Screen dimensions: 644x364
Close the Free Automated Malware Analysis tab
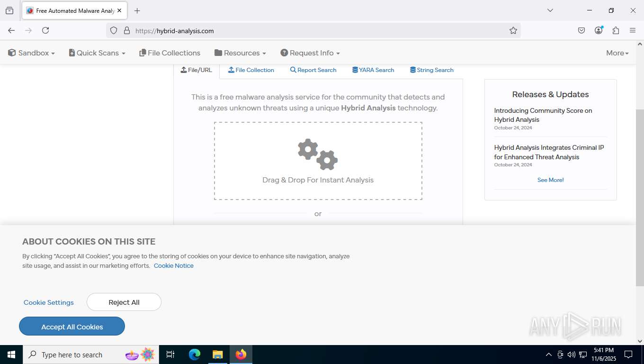click(119, 10)
